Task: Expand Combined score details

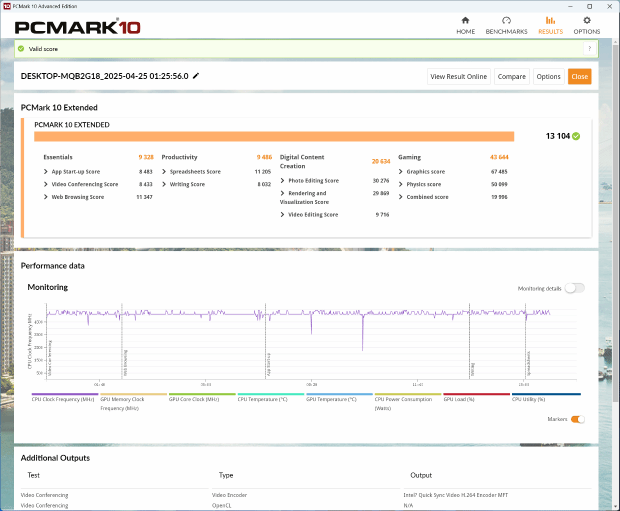Action: [x=401, y=197]
